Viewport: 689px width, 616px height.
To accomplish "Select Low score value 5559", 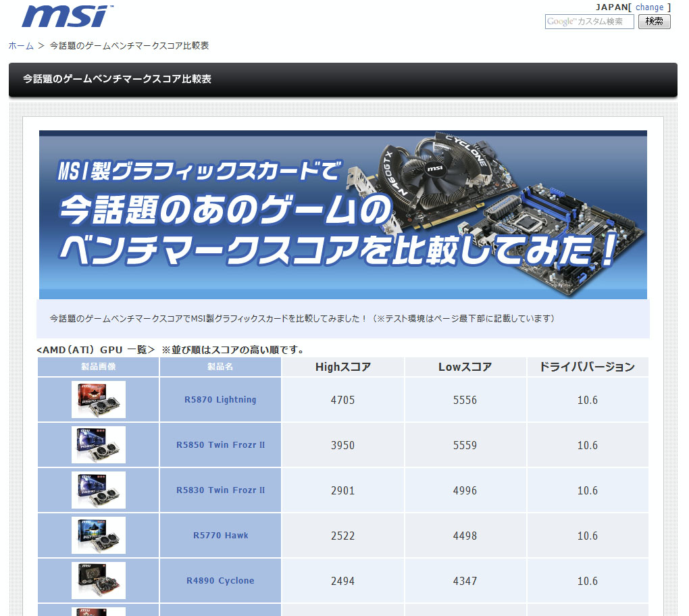I will (x=465, y=445).
